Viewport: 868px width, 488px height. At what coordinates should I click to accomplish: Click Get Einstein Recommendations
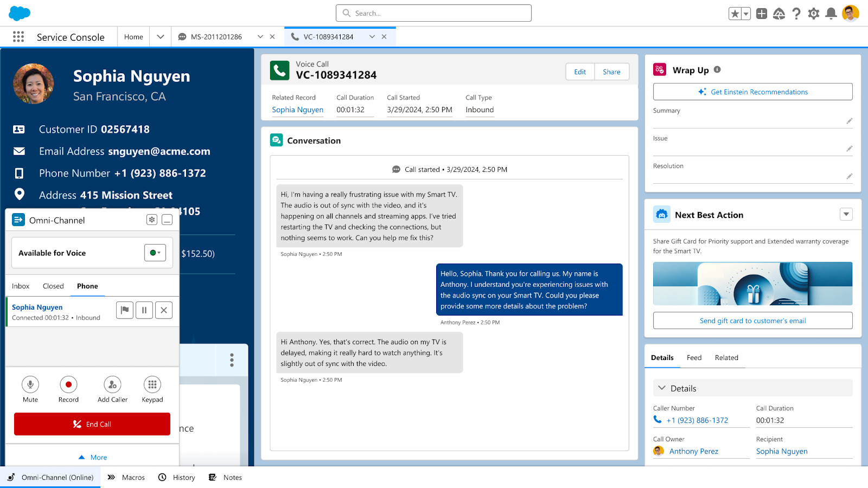point(752,92)
